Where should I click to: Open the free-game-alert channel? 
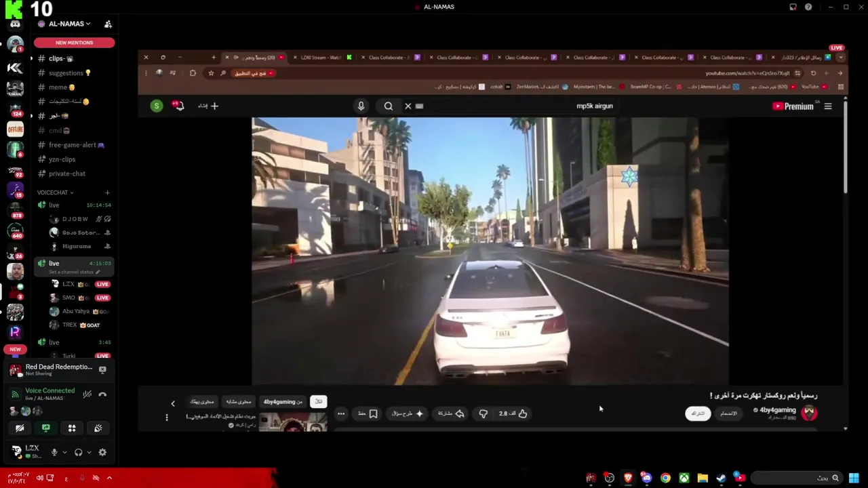(75, 145)
